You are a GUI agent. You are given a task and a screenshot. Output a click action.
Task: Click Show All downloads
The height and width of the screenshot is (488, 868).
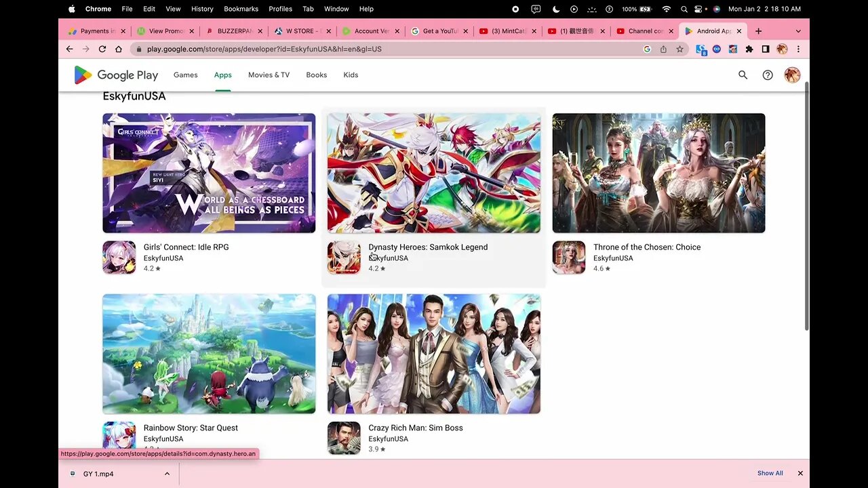click(x=770, y=473)
